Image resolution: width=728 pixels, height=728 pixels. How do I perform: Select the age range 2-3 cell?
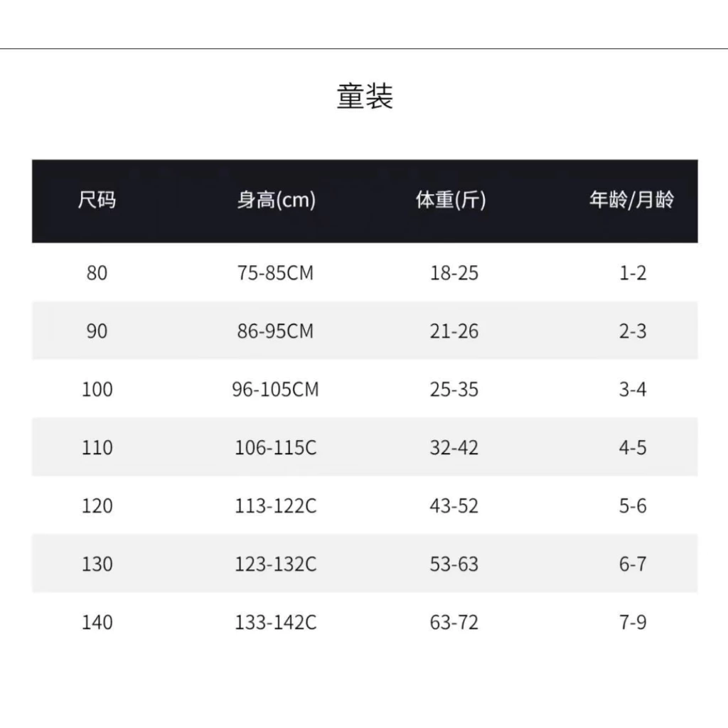(x=632, y=331)
